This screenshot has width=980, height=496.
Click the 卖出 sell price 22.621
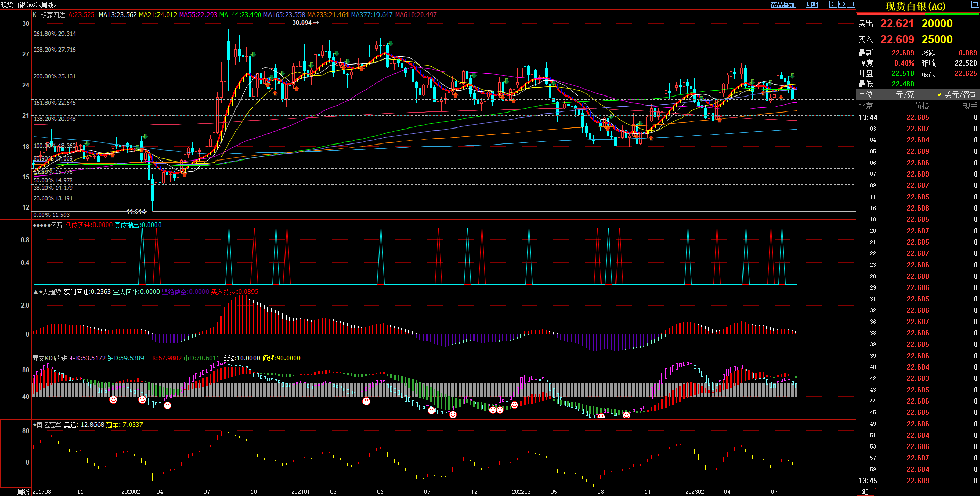click(x=897, y=24)
